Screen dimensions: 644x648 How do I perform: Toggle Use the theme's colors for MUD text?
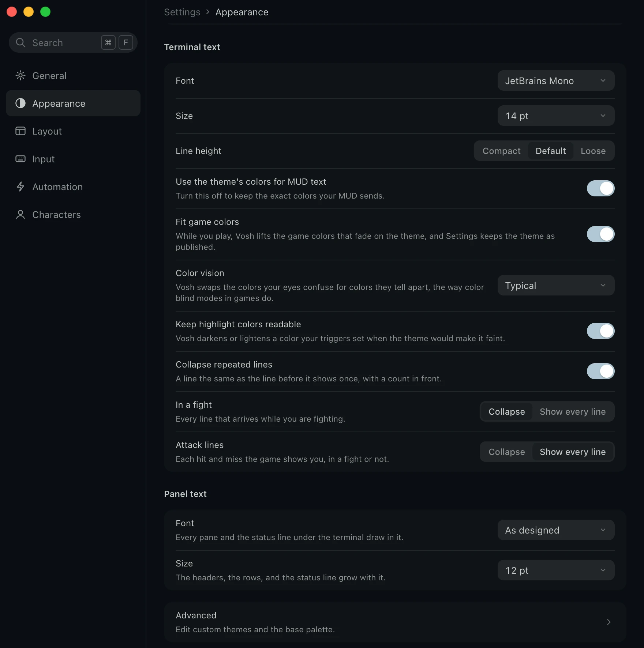coord(600,188)
